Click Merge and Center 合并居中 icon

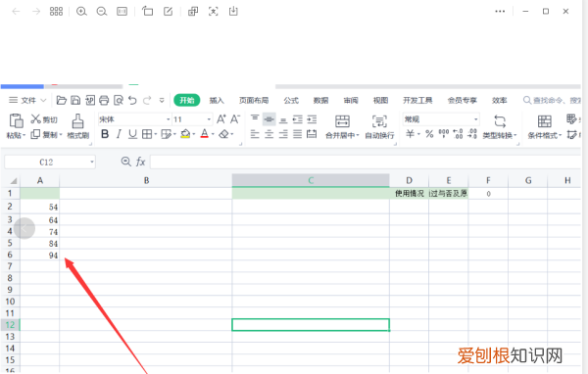pos(342,121)
